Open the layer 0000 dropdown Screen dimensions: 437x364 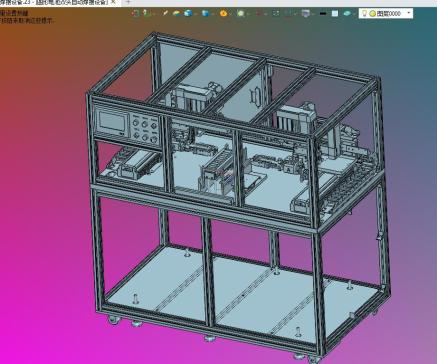(408, 13)
